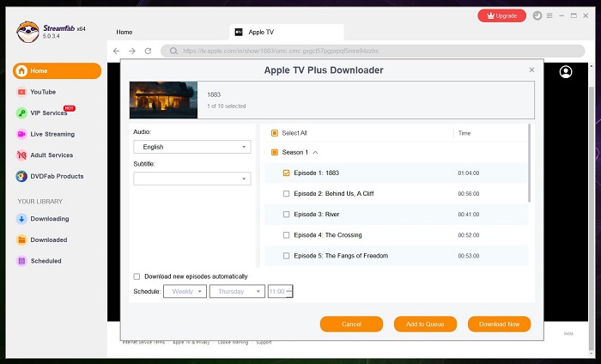This screenshot has width=601, height=364.
Task: Click the 1883 burning house thumbnail
Action: 164,100
